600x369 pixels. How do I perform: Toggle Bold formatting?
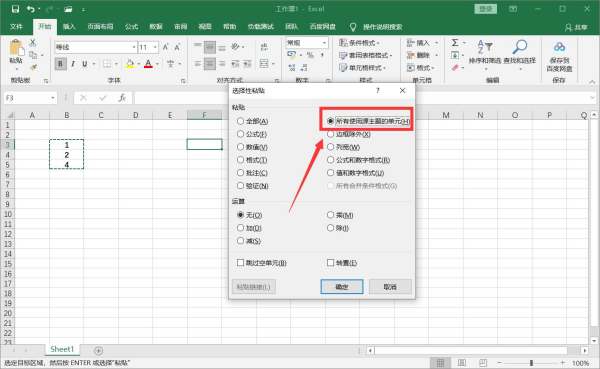pos(60,64)
